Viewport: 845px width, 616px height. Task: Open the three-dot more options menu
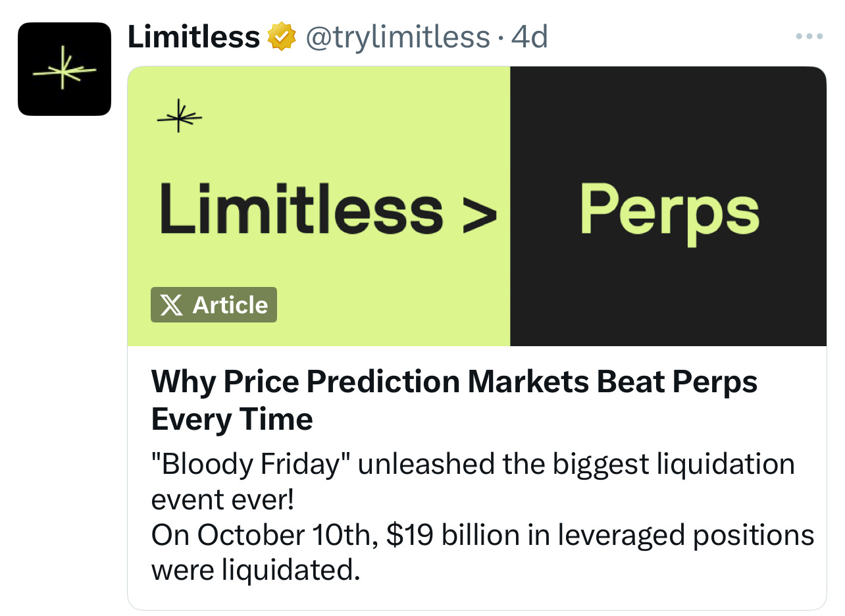(809, 36)
